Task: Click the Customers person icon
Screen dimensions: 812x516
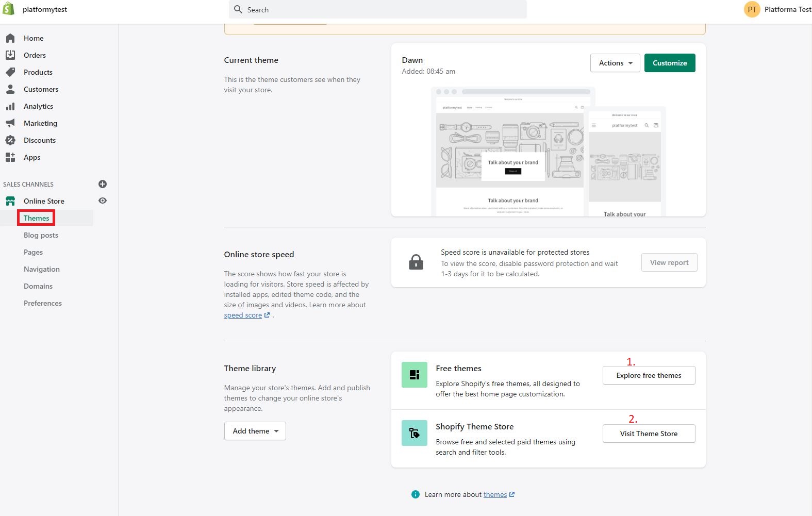Action: 10,89
